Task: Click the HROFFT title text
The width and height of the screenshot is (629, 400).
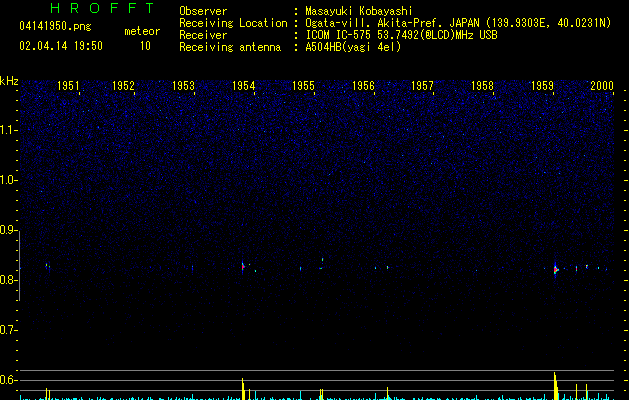Action: (103, 8)
